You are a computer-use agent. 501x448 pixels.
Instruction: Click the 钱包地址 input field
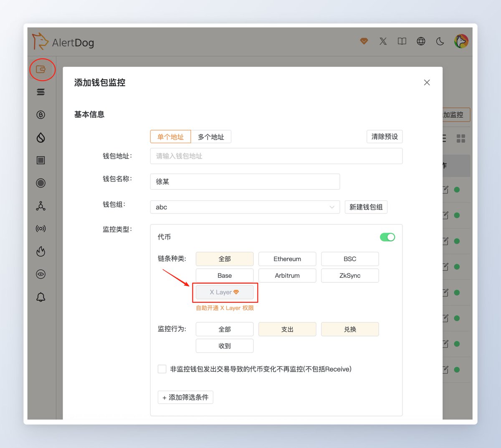276,156
